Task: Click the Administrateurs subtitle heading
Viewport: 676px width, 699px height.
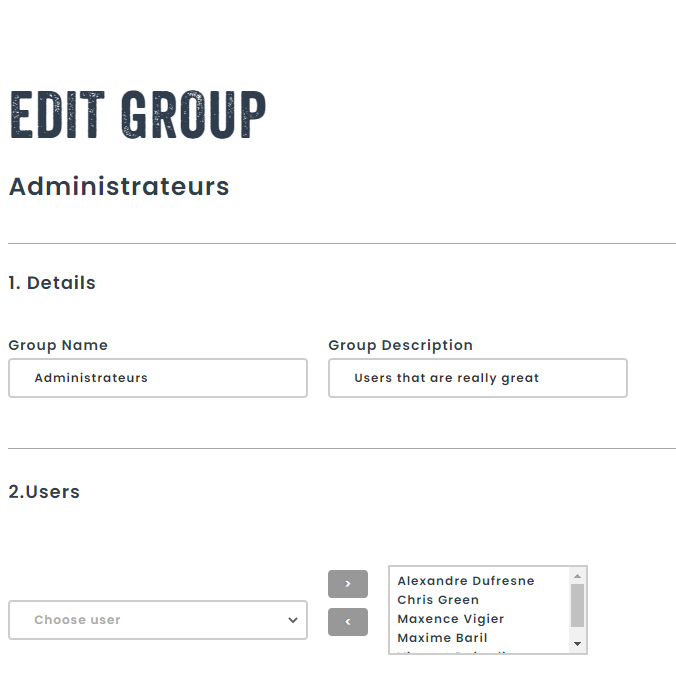Action: point(119,187)
